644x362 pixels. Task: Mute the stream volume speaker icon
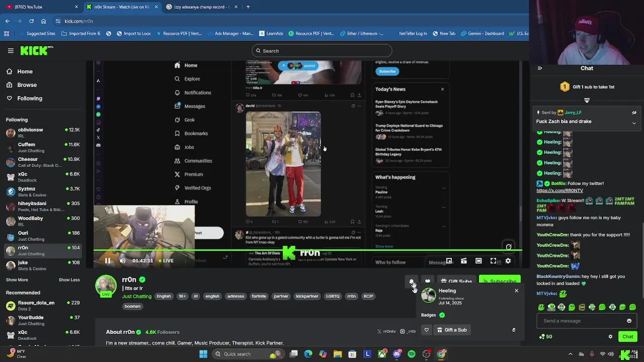tap(122, 260)
